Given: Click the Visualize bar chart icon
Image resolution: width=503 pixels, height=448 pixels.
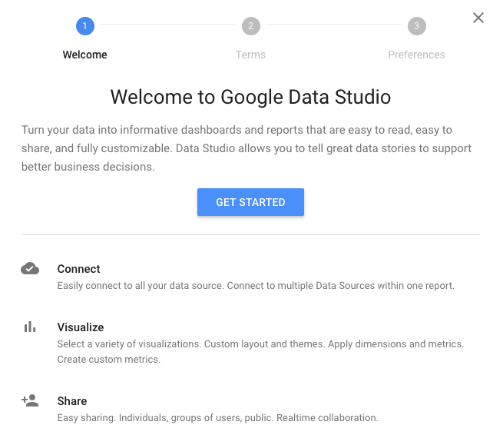Looking at the screenshot, I should [x=30, y=327].
